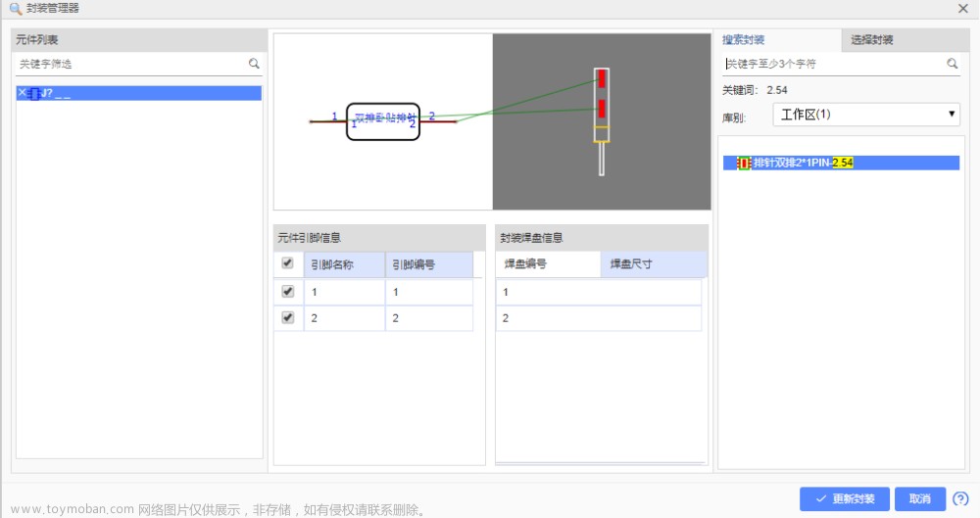Click the 元件引脚信息 section header

click(x=379, y=237)
